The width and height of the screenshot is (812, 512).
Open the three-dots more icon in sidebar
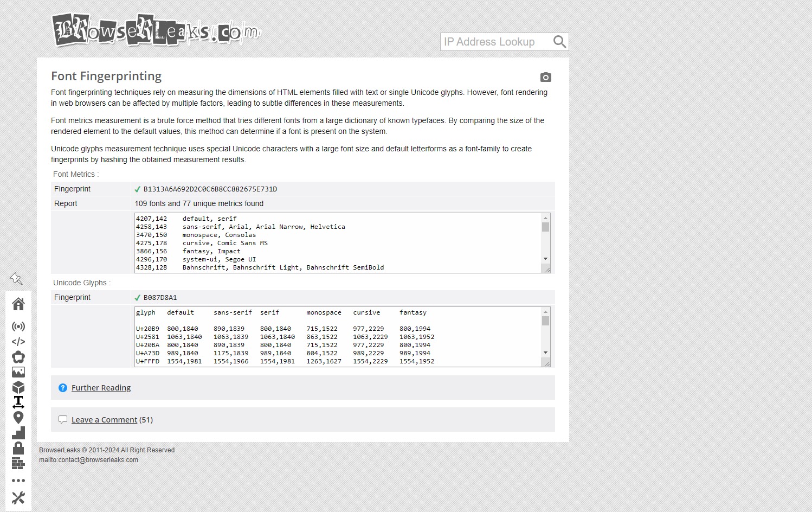click(18, 481)
